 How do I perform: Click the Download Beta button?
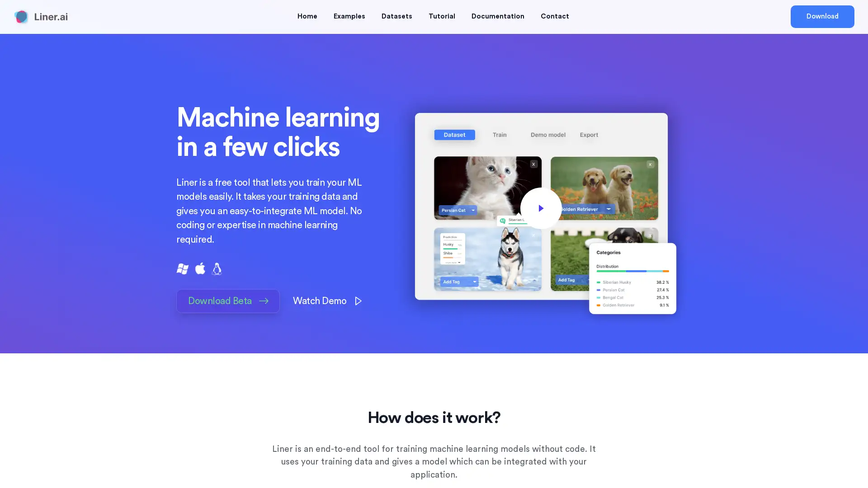(x=228, y=301)
